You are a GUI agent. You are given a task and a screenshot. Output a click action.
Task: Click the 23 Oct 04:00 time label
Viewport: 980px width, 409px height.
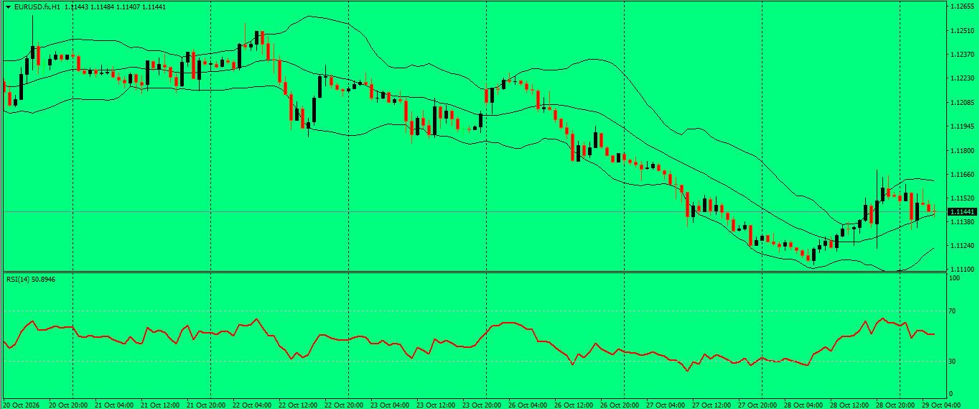point(389,405)
